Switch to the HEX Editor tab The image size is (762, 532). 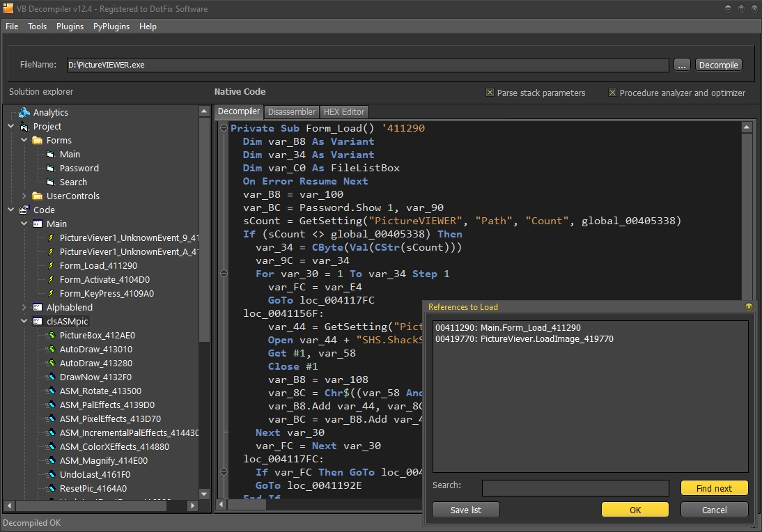[x=344, y=111]
